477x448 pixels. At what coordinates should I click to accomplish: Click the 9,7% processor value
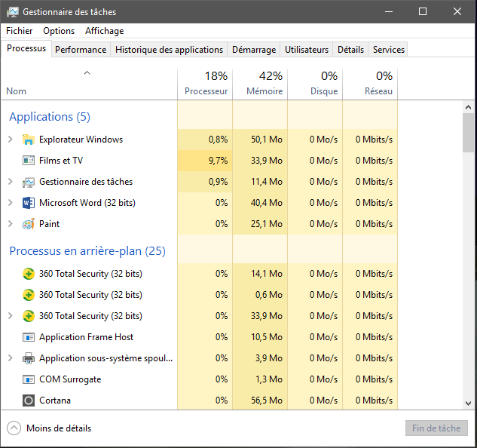pyautogui.click(x=218, y=161)
